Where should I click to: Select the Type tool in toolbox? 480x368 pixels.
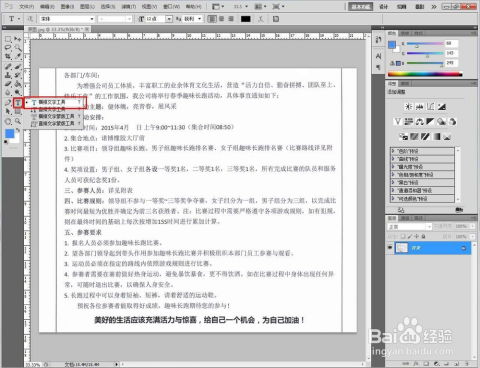(x=18, y=103)
